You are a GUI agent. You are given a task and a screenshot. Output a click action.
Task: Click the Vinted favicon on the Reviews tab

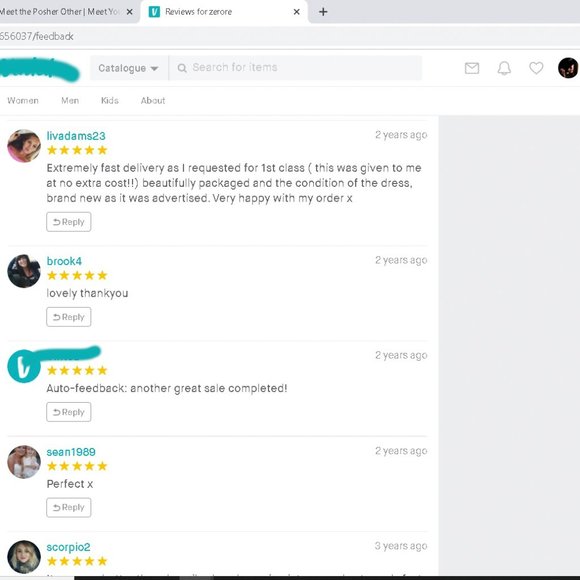click(154, 12)
